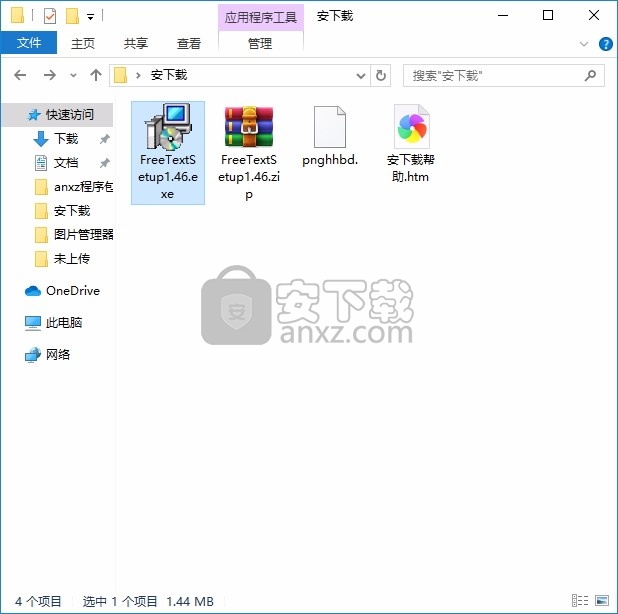Switch to details view in status bar
The width and height of the screenshot is (618, 614).
[x=581, y=601]
